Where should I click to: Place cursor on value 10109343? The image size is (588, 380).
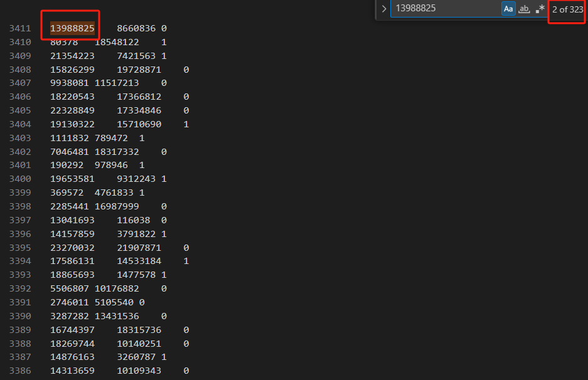139,371
